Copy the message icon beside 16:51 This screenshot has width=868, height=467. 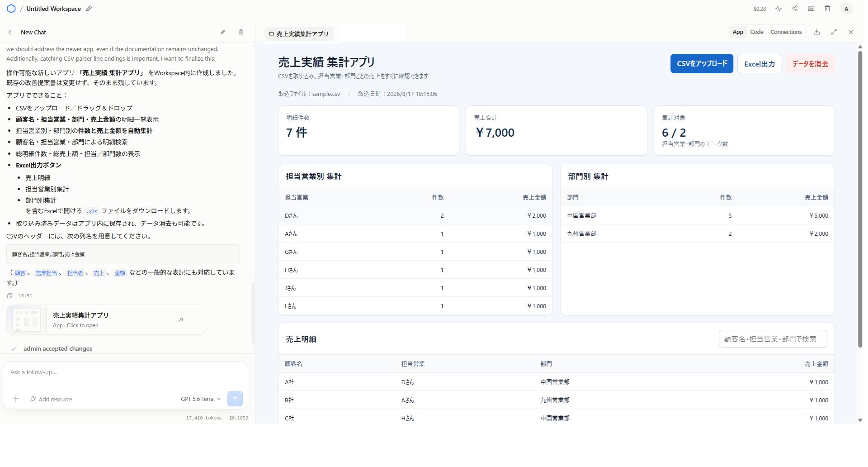click(9, 296)
